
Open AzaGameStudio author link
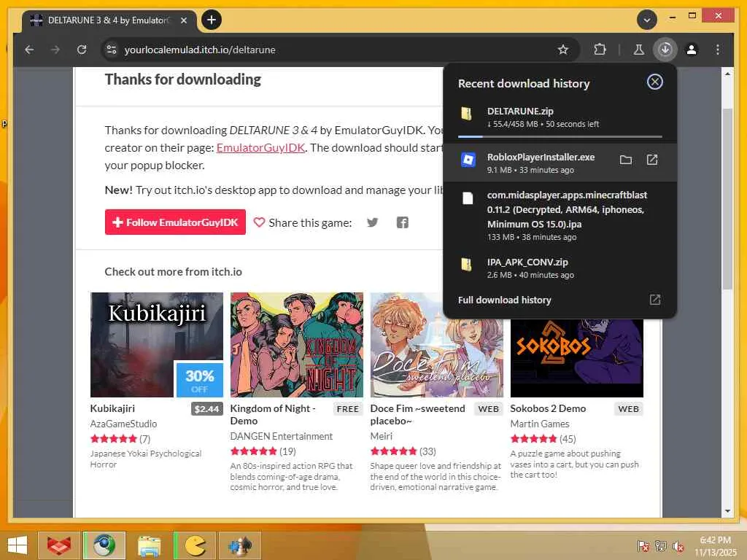pyautogui.click(x=123, y=424)
